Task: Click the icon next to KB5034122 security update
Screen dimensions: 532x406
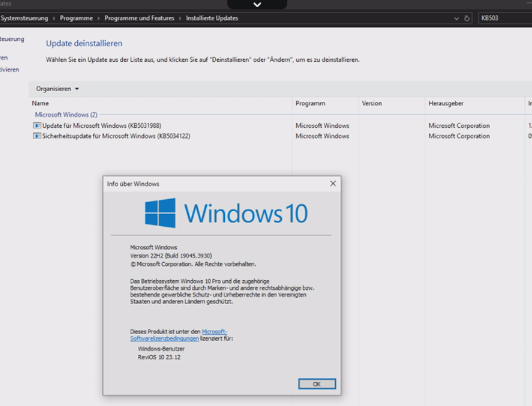Action: click(37, 136)
